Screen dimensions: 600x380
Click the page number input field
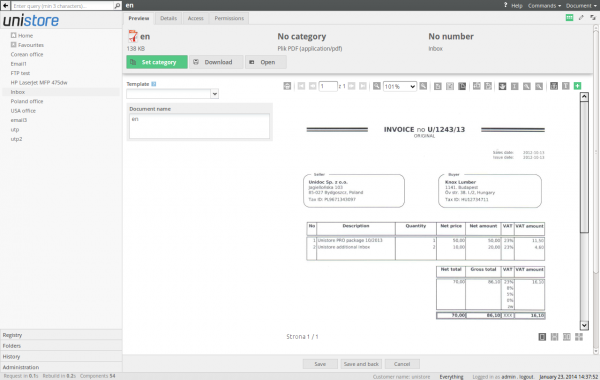point(328,86)
